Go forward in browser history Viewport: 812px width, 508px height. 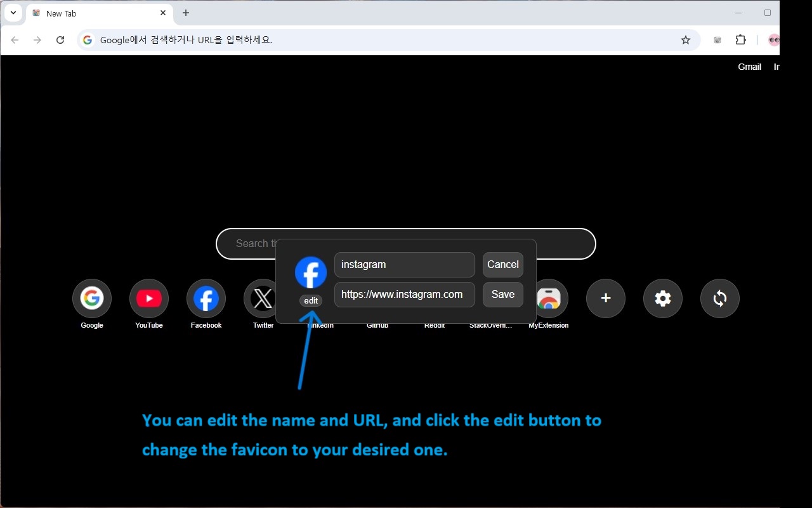(x=37, y=40)
